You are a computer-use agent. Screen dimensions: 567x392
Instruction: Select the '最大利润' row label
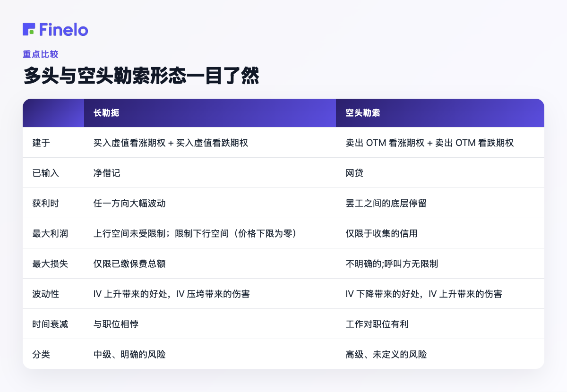coord(50,233)
